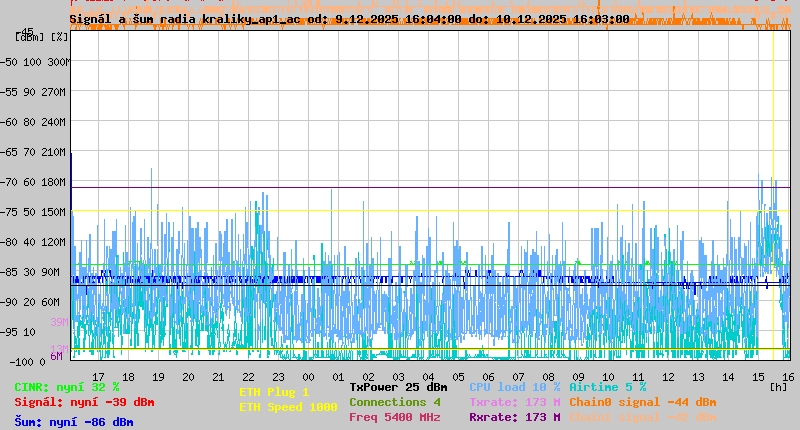Viewport: 800px width, 430px height.
Task: Click the 'Chain1 signal -42 dBm' legend label
Action: click(x=643, y=417)
